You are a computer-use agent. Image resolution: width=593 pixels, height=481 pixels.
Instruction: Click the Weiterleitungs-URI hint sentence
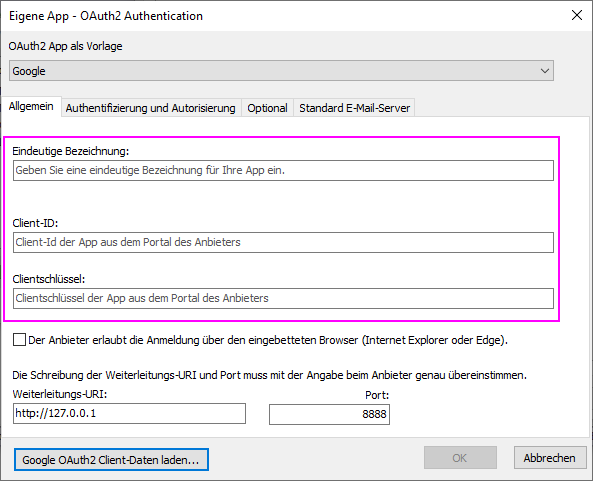pyautogui.click(x=269, y=375)
